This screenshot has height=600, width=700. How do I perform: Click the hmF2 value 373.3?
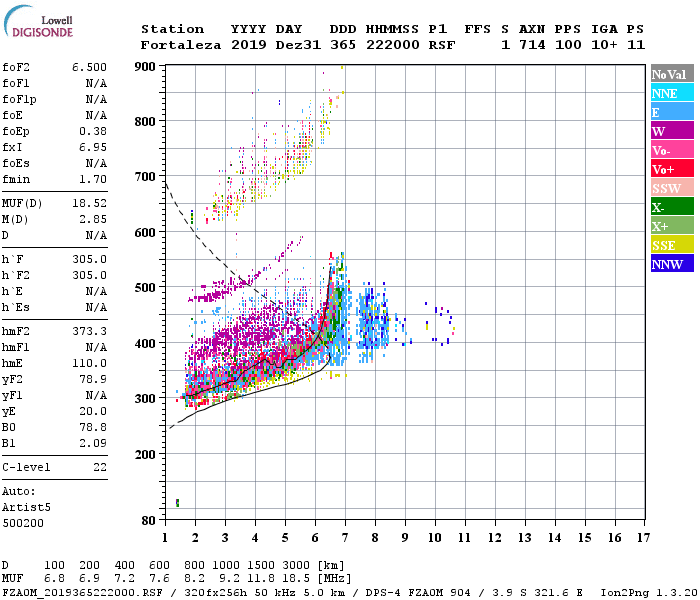pyautogui.click(x=89, y=331)
